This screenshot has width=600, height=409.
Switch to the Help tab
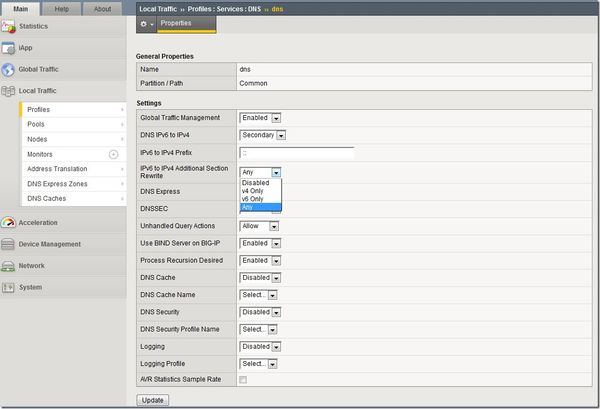(61, 8)
